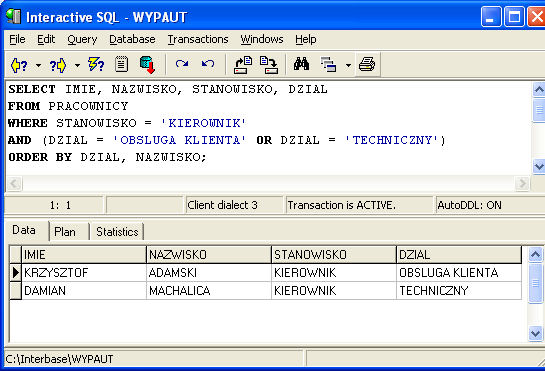Click the Next query toolbar icon

58,65
